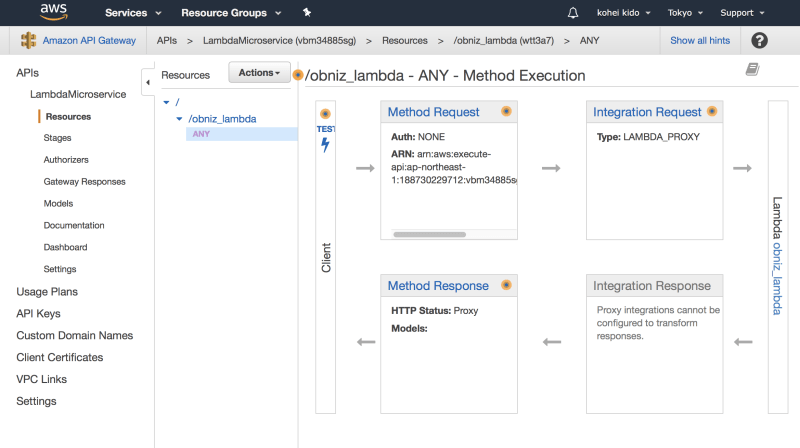
Task: Select the ANY method tree item
Action: pos(201,134)
